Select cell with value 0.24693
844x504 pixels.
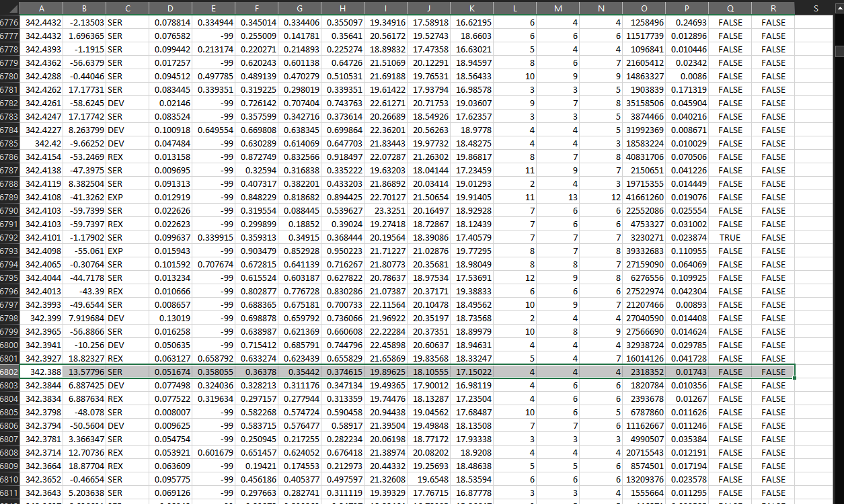(687, 22)
